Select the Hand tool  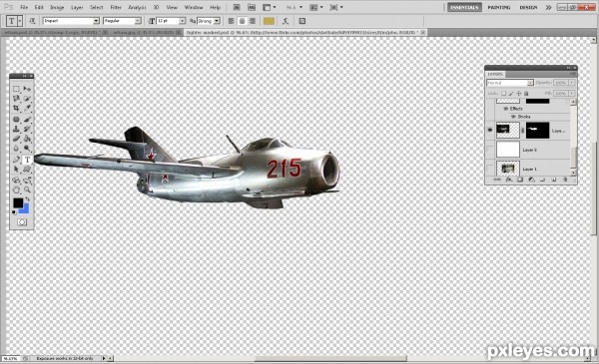[x=16, y=189]
